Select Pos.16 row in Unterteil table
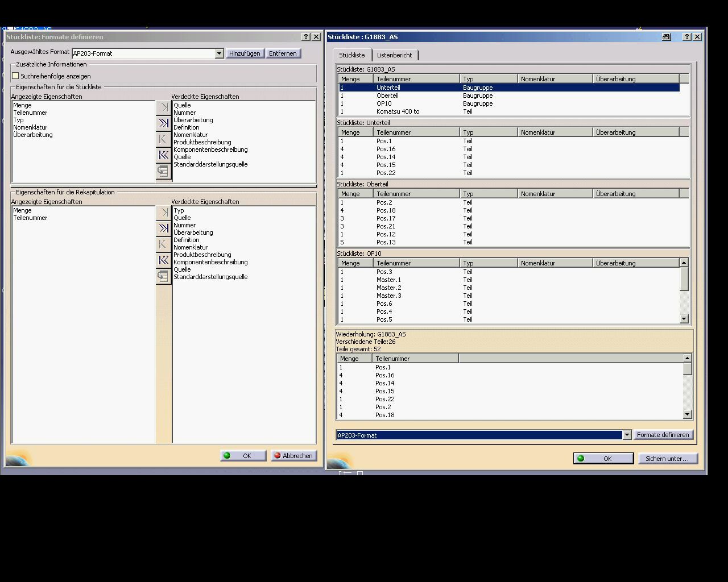This screenshot has height=582, width=728. coord(509,149)
